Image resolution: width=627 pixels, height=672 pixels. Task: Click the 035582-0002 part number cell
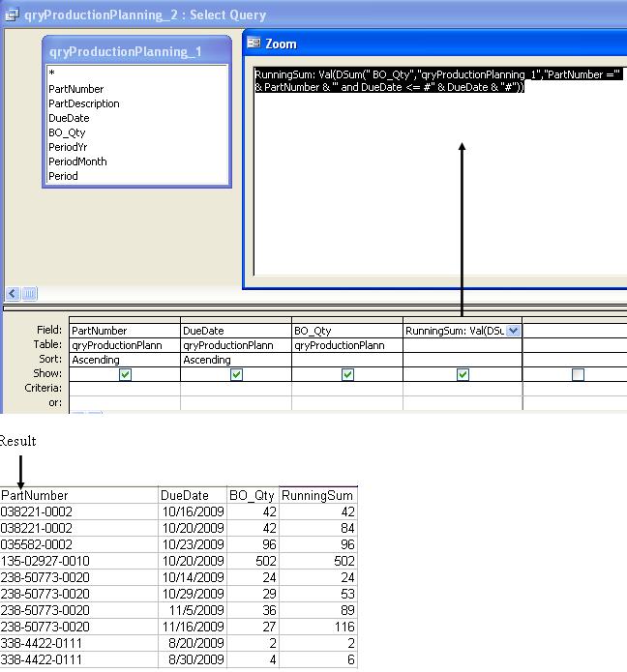tap(79, 544)
